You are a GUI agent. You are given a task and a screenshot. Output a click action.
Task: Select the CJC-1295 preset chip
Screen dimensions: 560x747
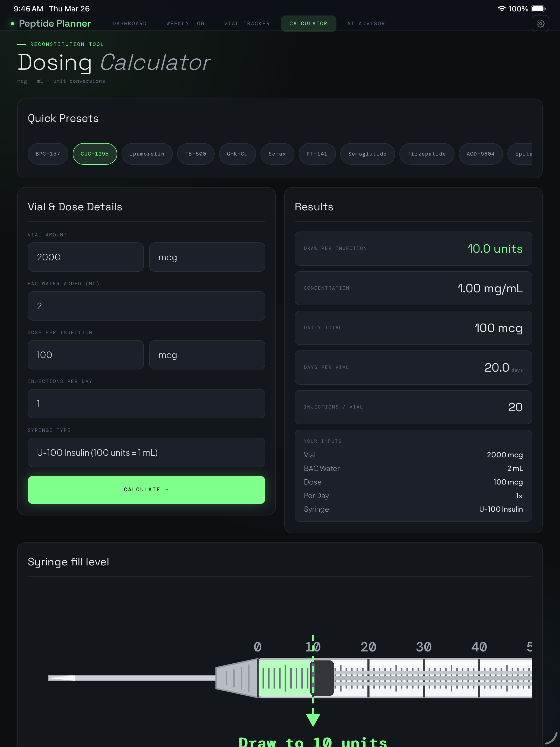95,154
